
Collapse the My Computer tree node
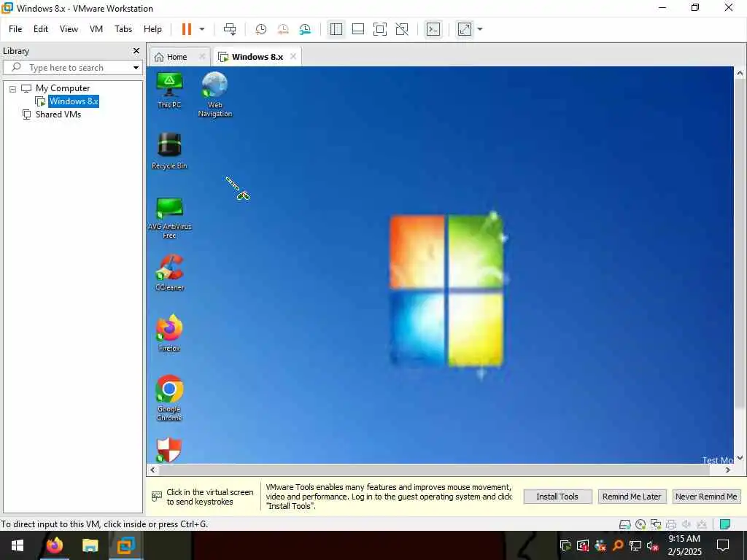click(13, 88)
